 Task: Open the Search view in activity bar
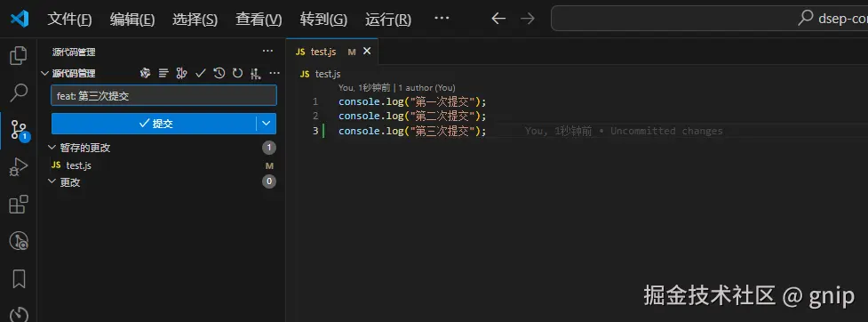pos(19,93)
